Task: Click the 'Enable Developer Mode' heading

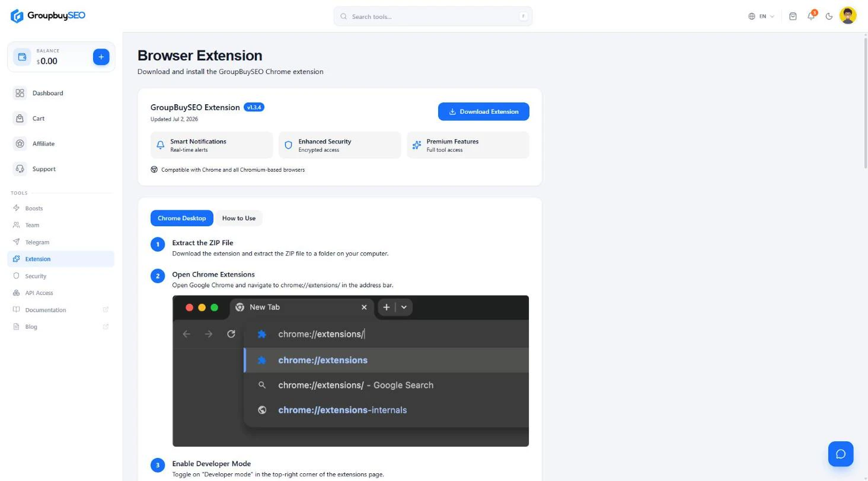Action: (x=211, y=464)
